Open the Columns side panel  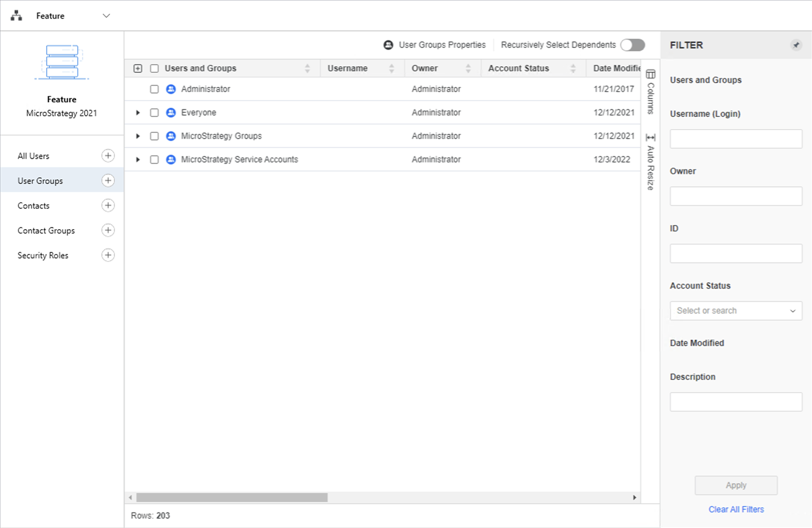(x=650, y=92)
